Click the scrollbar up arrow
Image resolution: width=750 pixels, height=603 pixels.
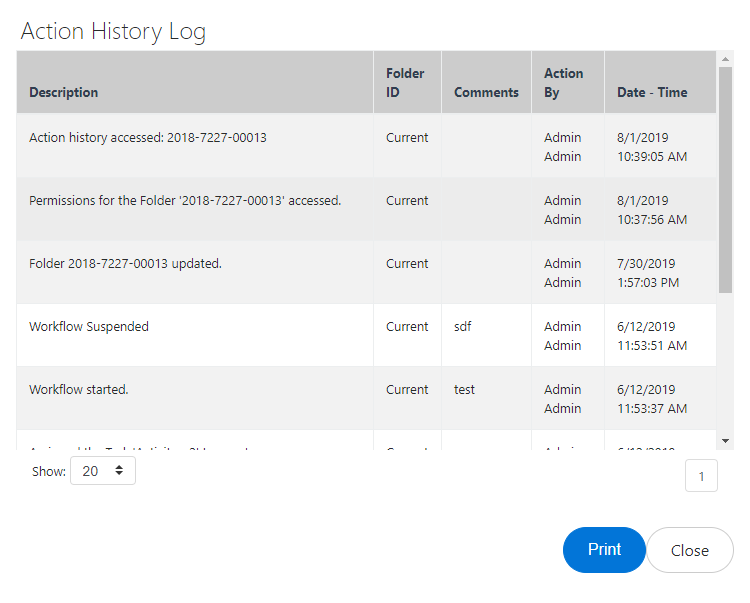click(x=725, y=59)
